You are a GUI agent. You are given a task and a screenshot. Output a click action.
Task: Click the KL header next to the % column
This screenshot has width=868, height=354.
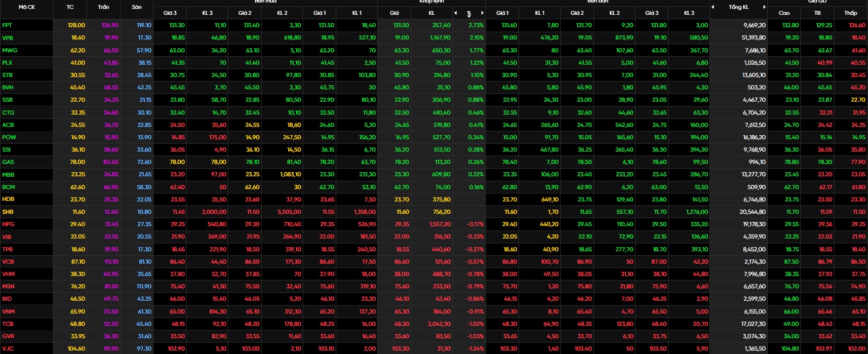coord(432,13)
